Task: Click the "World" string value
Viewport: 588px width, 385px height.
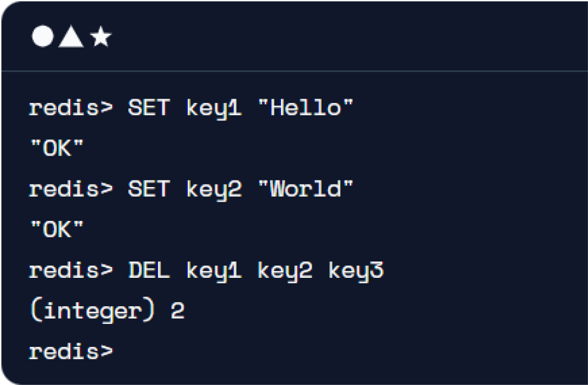Action: (x=306, y=188)
